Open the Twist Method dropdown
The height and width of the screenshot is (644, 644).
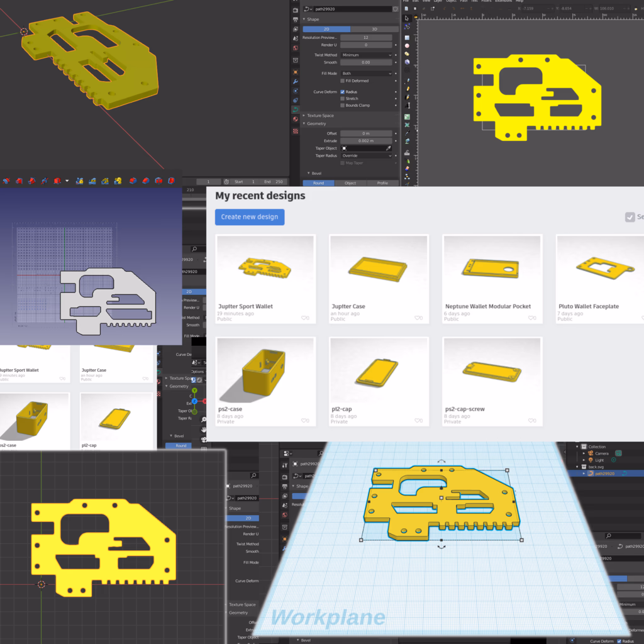point(367,55)
